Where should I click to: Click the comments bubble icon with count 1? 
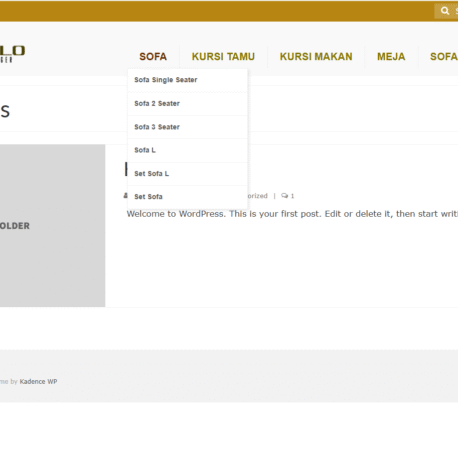pyautogui.click(x=284, y=196)
